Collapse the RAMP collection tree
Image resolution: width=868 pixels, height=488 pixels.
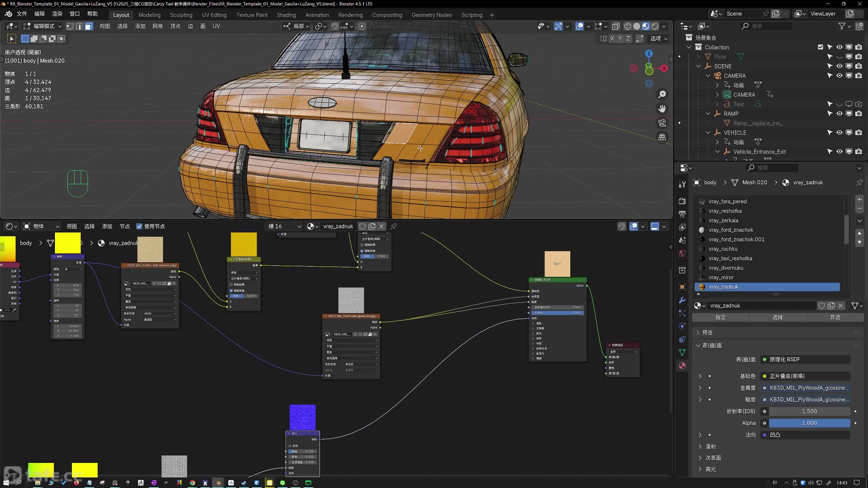(x=708, y=114)
